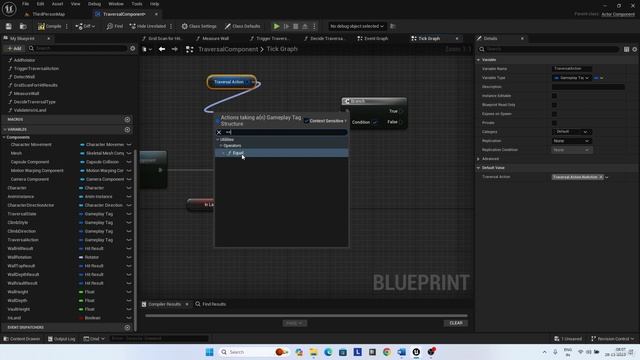Open the debug object selector dropdown

357,26
